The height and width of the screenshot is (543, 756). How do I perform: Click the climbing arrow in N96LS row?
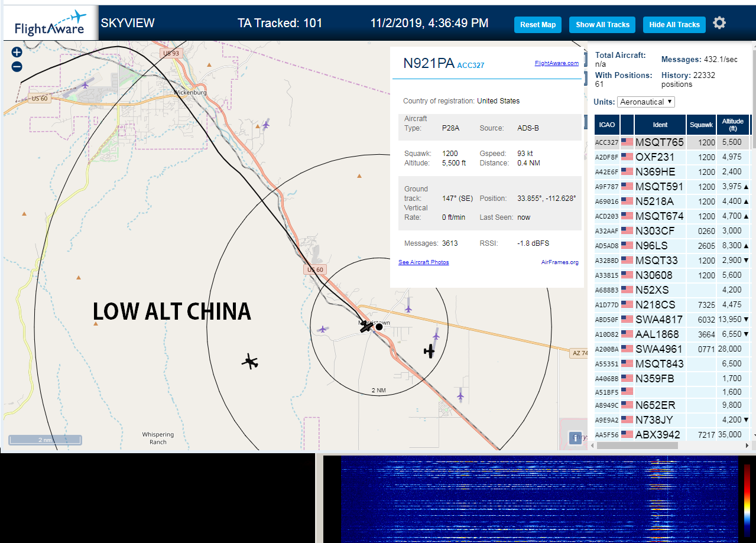746,246
